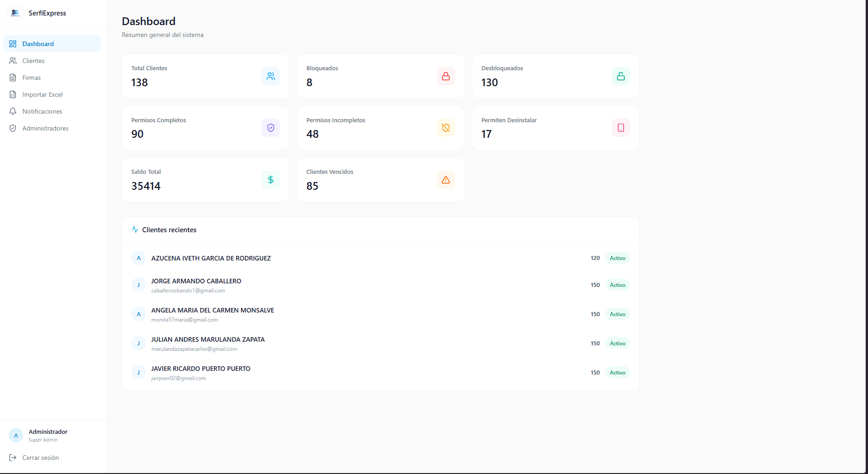Open the Clientes section in sidebar

click(x=33, y=61)
